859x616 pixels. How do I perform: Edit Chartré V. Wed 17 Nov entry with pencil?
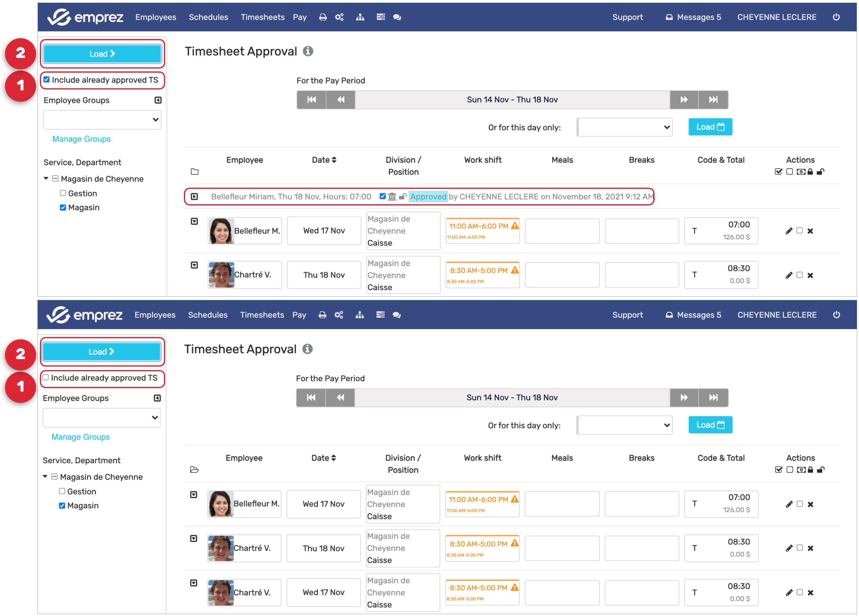pyautogui.click(x=789, y=593)
